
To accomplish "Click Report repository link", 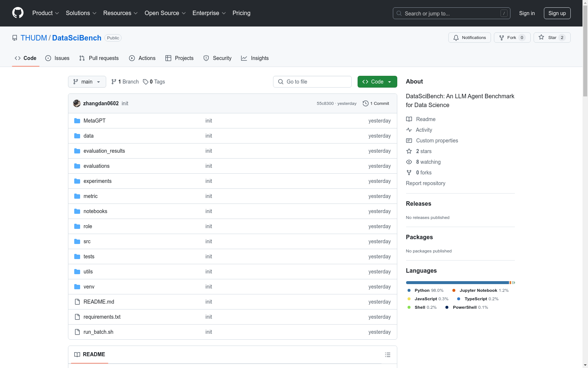I will [x=426, y=183].
